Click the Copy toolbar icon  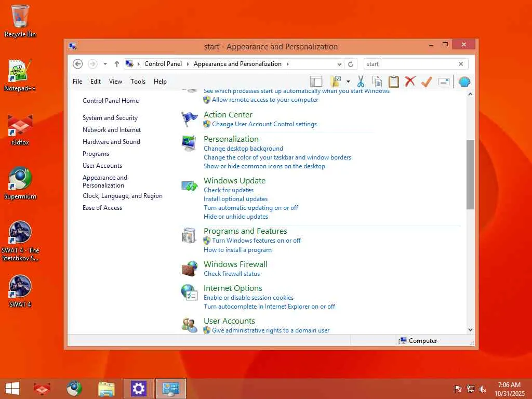pyautogui.click(x=377, y=82)
